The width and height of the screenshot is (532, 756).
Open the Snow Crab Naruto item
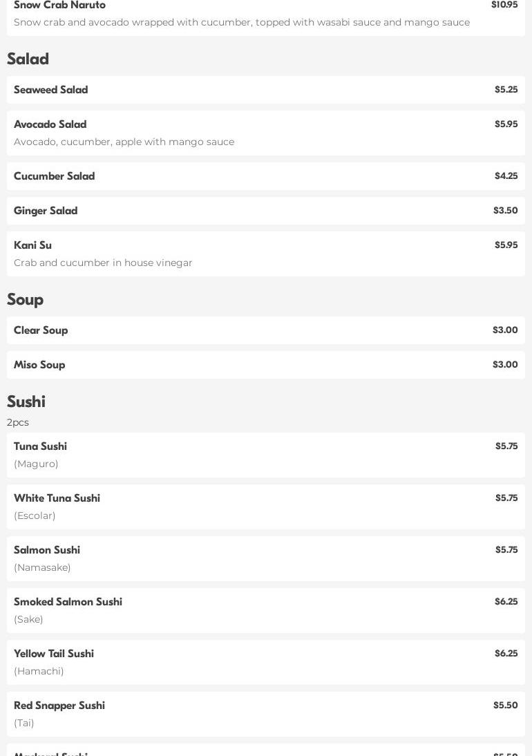coord(59,6)
